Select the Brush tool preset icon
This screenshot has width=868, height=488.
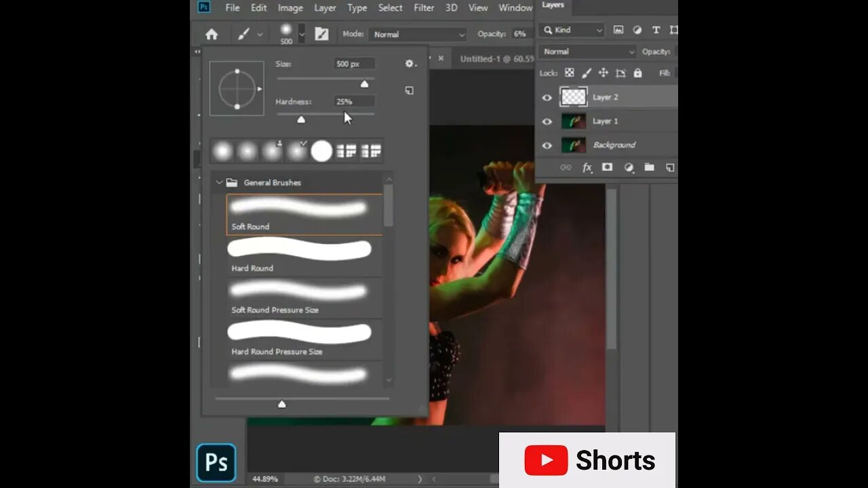[243, 34]
